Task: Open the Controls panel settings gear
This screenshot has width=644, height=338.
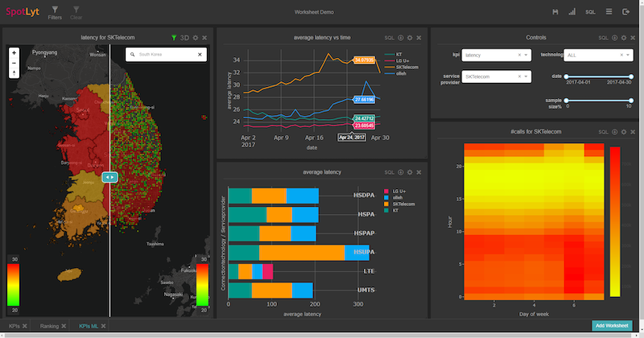Action: point(623,38)
